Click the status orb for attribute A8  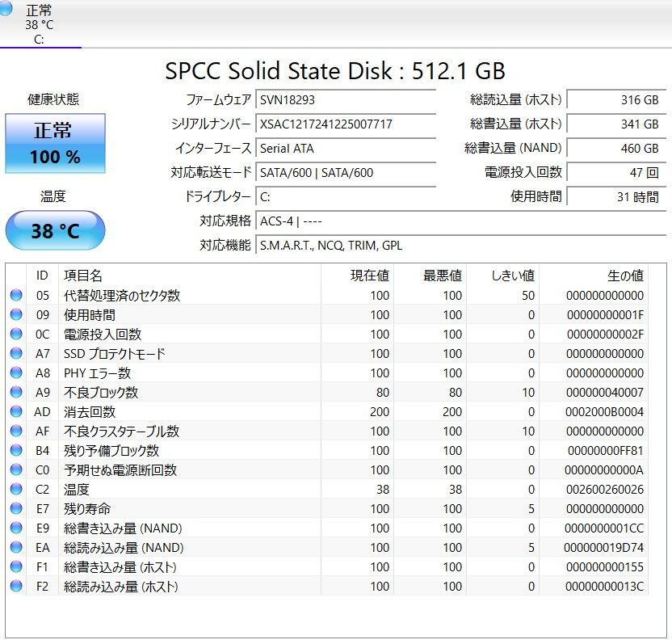point(16,373)
